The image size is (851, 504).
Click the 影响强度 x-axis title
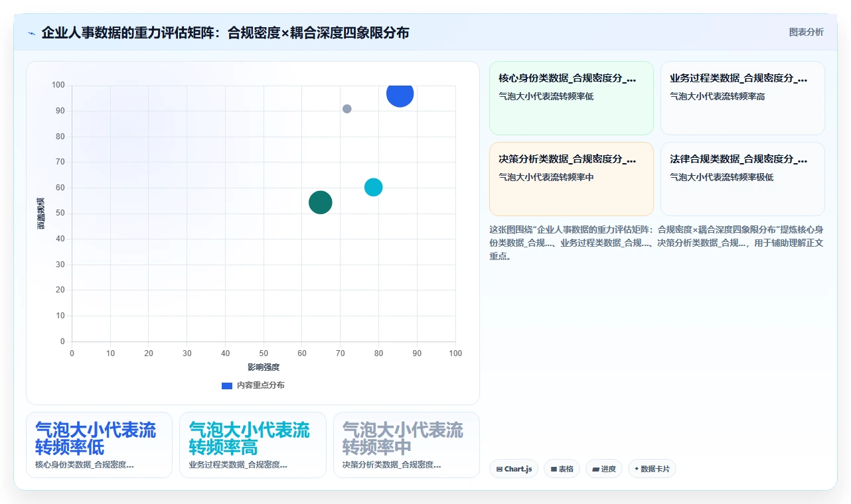click(x=264, y=367)
